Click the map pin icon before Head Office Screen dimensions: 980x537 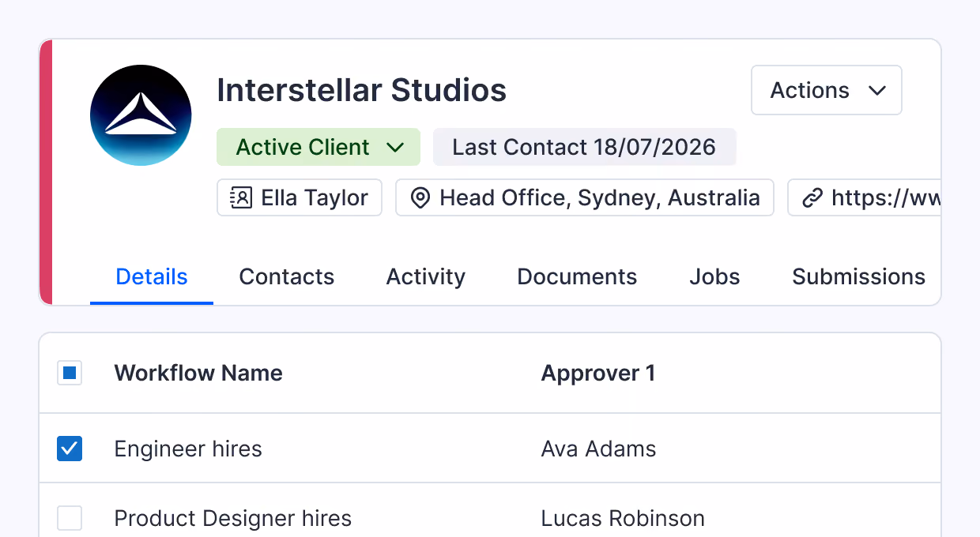tap(420, 197)
